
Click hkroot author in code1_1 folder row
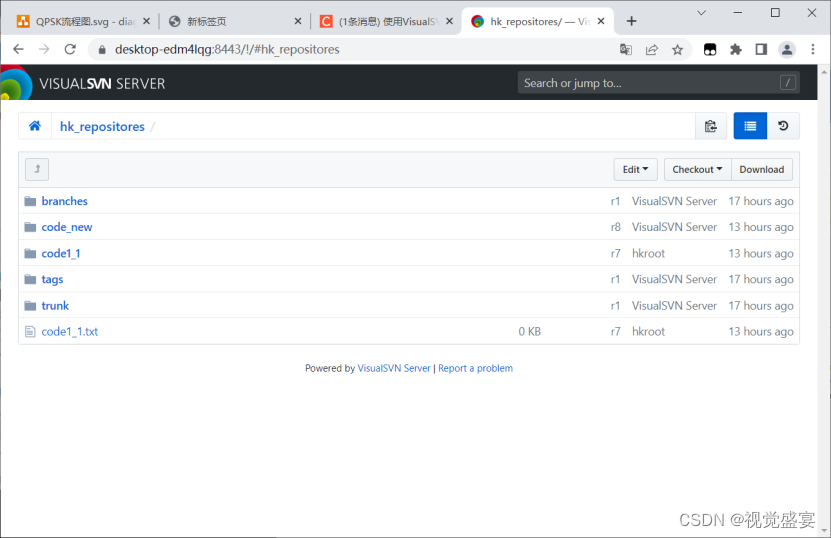coord(648,253)
